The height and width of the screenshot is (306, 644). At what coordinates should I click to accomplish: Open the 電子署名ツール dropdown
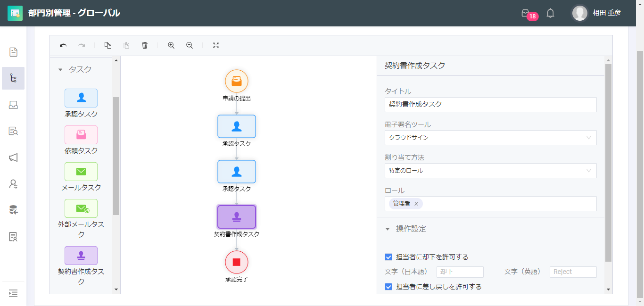pyautogui.click(x=491, y=138)
